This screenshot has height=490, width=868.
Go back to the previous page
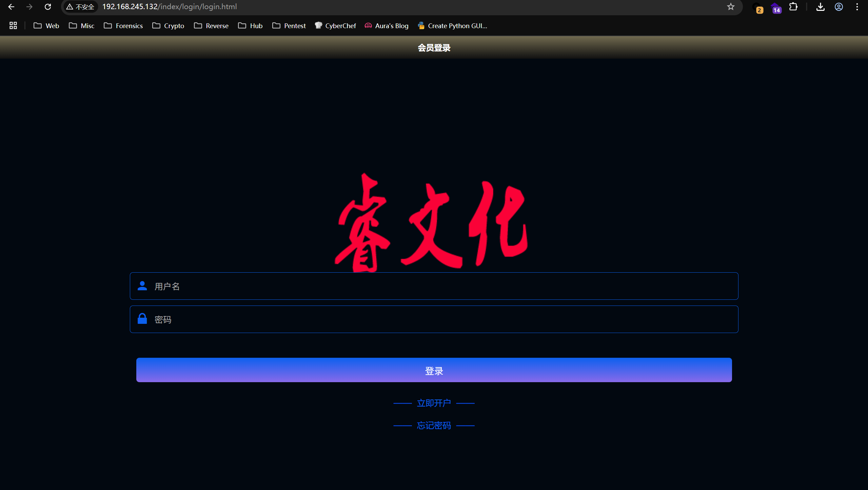coord(11,7)
